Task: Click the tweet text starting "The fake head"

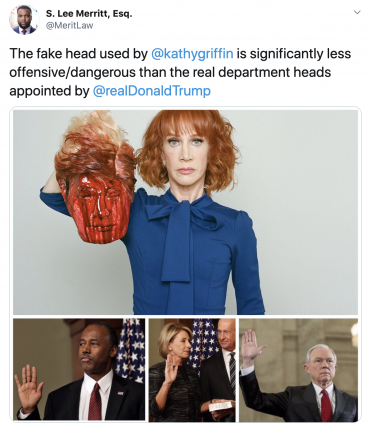Action: (x=180, y=72)
